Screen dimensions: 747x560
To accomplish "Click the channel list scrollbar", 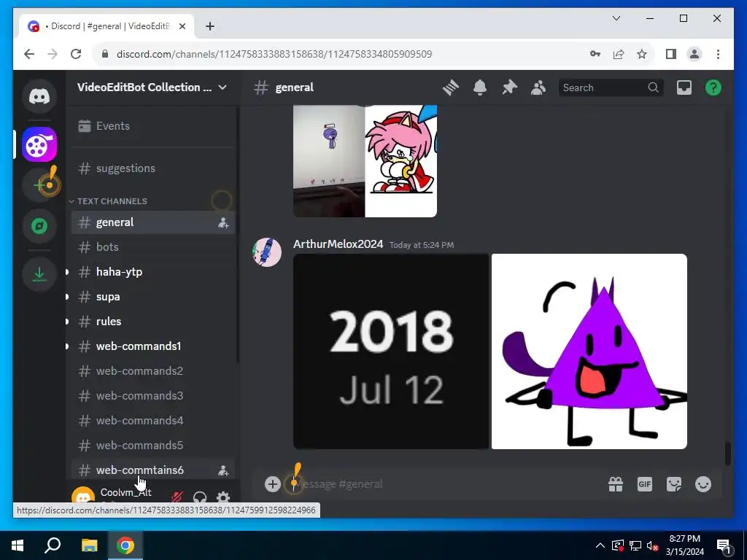I will 237,236.
